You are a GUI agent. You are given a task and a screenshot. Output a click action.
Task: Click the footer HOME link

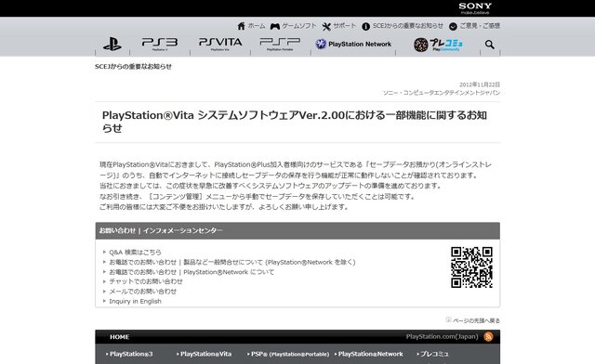pos(120,337)
